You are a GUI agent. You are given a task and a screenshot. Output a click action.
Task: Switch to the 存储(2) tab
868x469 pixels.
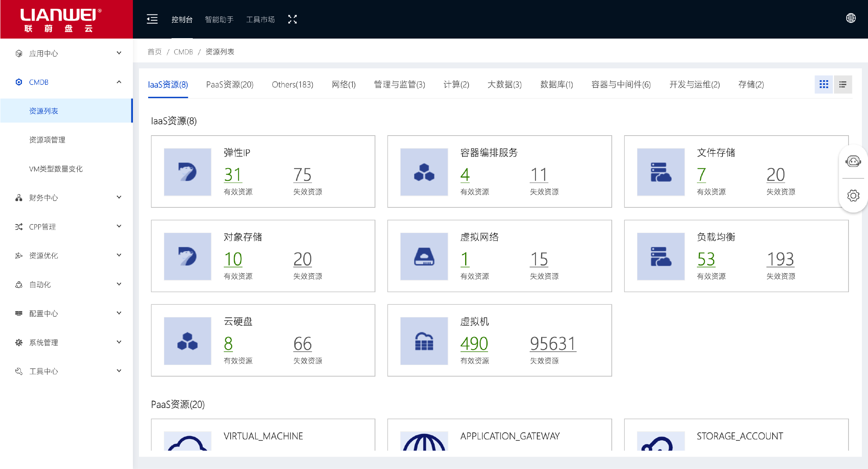pyautogui.click(x=751, y=84)
